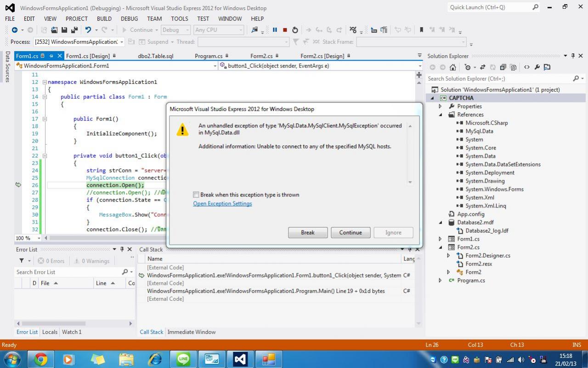Image resolution: width=588 pixels, height=368 pixels.
Task: Click Quick Launch search magnifier icon
Action: 535,7
